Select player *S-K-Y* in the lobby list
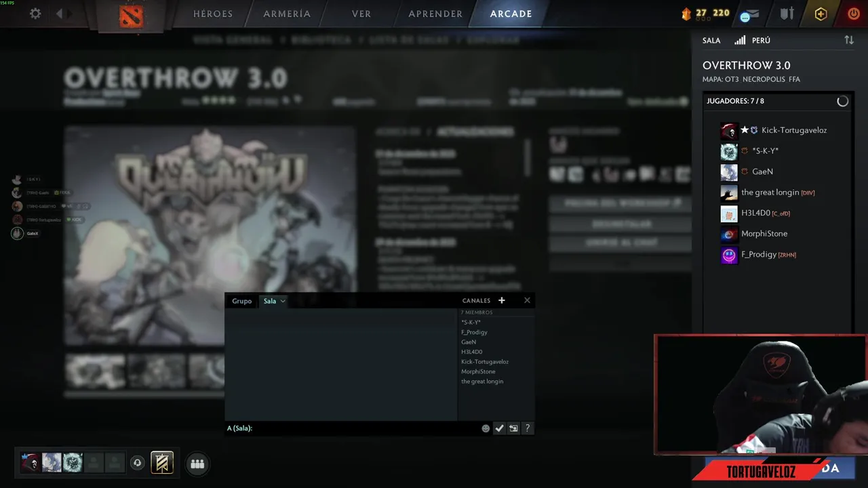The height and width of the screenshot is (488, 868). pos(765,151)
